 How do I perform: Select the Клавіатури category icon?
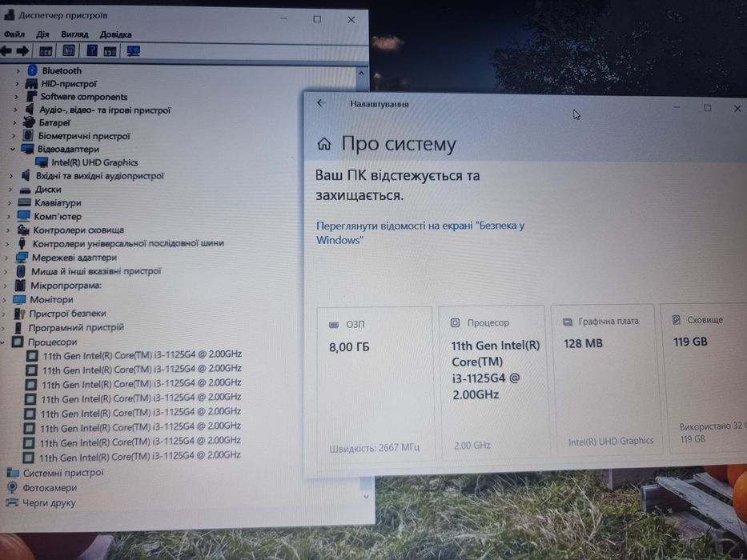[24, 203]
